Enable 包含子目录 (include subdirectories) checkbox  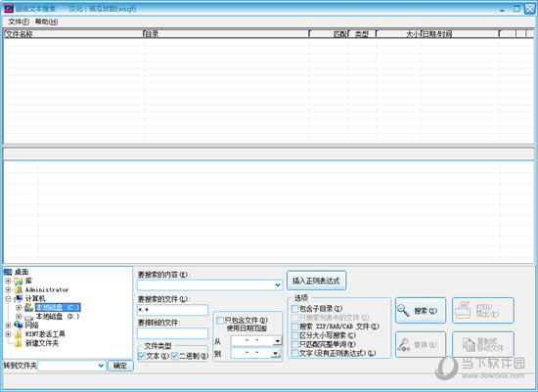tap(294, 309)
